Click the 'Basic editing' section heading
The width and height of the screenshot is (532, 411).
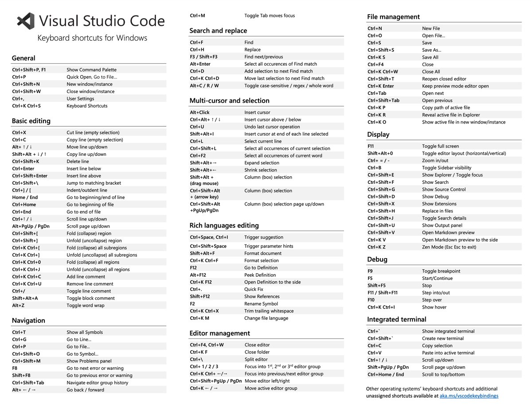tap(31, 121)
